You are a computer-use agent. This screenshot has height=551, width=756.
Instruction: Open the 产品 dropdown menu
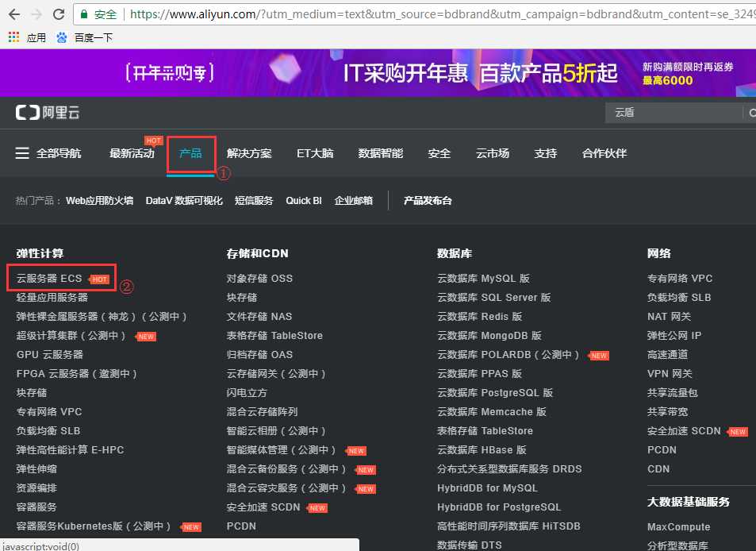(190, 152)
